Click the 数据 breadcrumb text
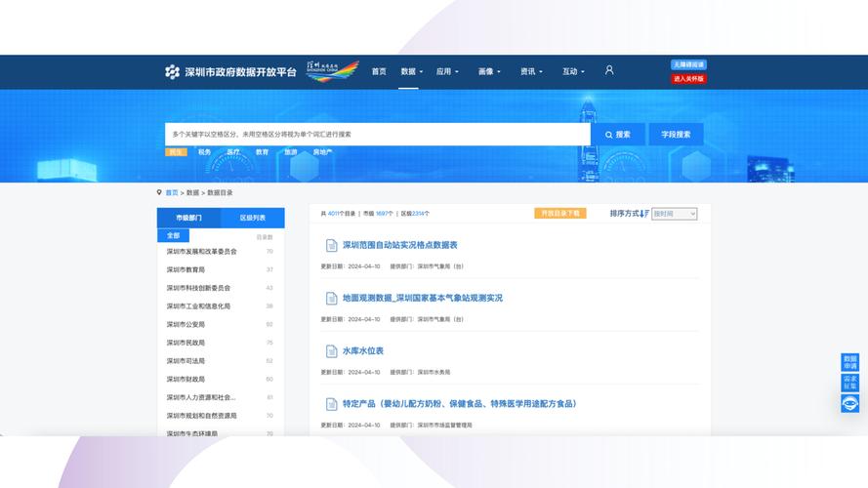868x488 pixels. [192, 193]
